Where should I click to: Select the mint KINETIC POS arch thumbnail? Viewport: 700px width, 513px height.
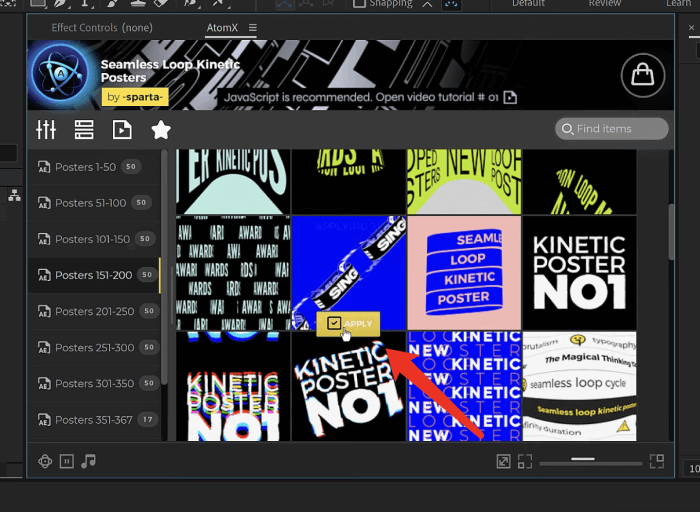click(x=233, y=182)
